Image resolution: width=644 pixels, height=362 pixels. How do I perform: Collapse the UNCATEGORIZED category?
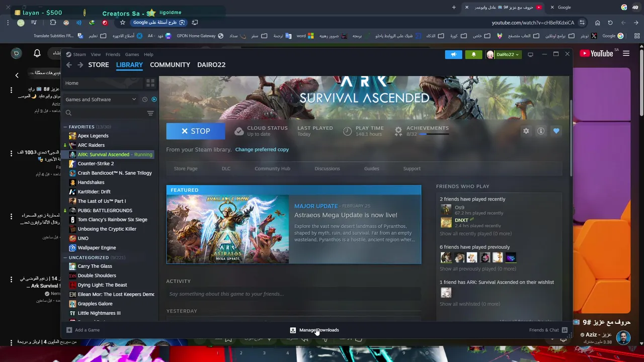pyautogui.click(x=65, y=257)
